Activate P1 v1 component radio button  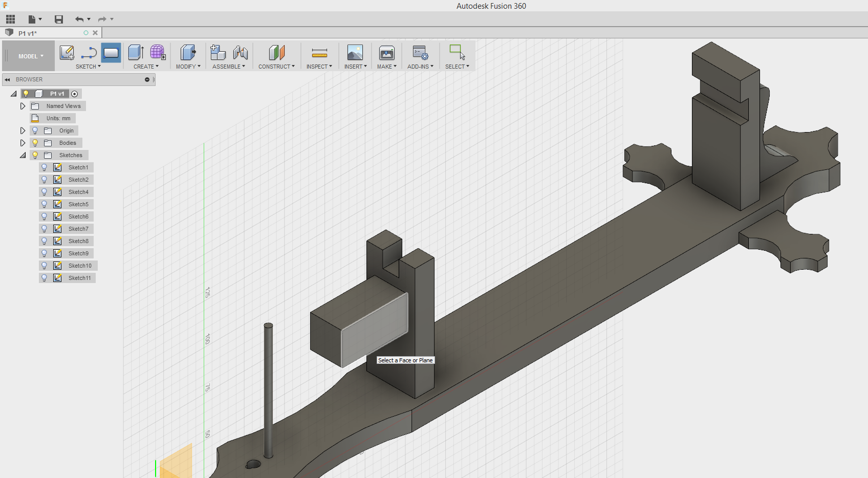tap(75, 94)
